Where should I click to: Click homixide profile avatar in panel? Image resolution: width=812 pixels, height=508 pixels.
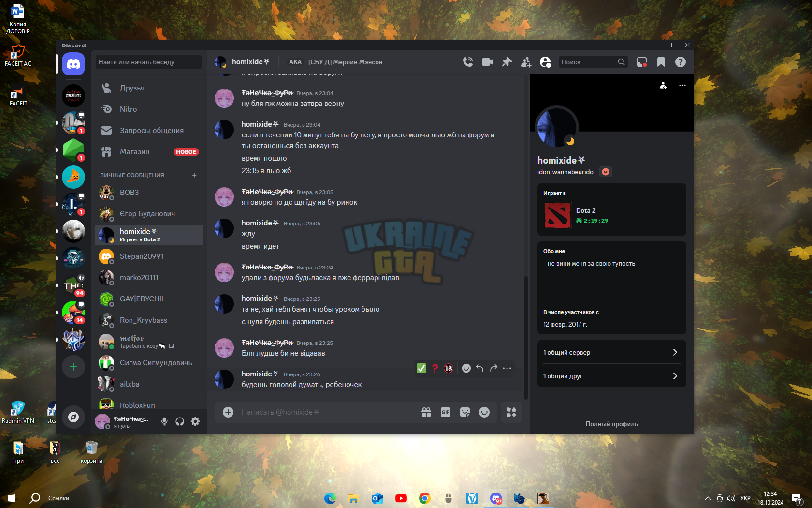[557, 127]
